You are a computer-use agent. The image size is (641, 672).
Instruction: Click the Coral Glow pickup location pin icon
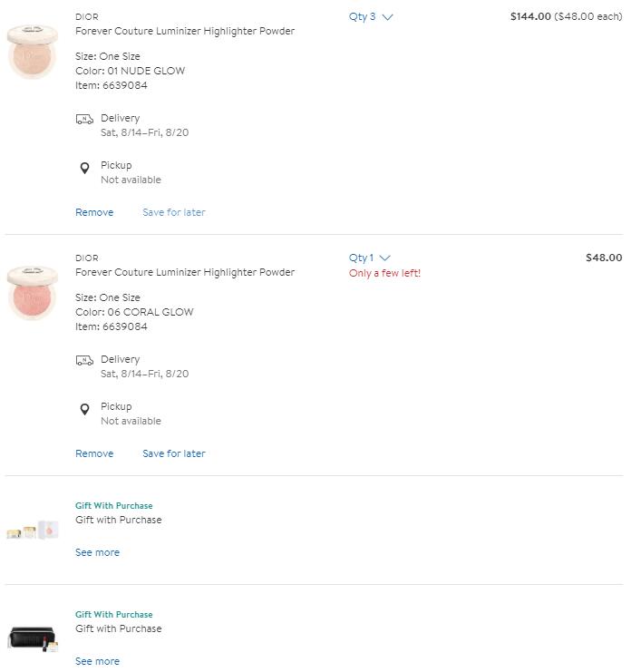(x=84, y=409)
